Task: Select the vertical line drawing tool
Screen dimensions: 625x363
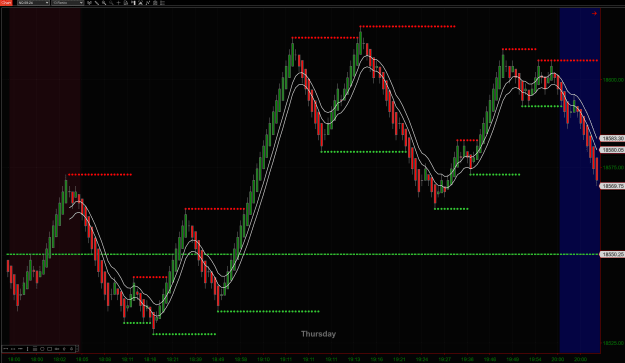Action: (x=28, y=349)
